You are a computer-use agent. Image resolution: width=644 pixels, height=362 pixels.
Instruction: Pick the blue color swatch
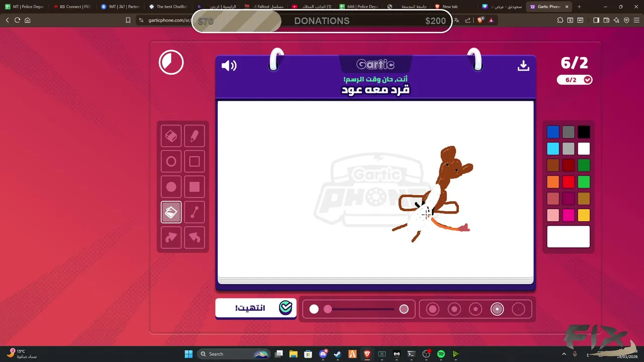tap(553, 132)
